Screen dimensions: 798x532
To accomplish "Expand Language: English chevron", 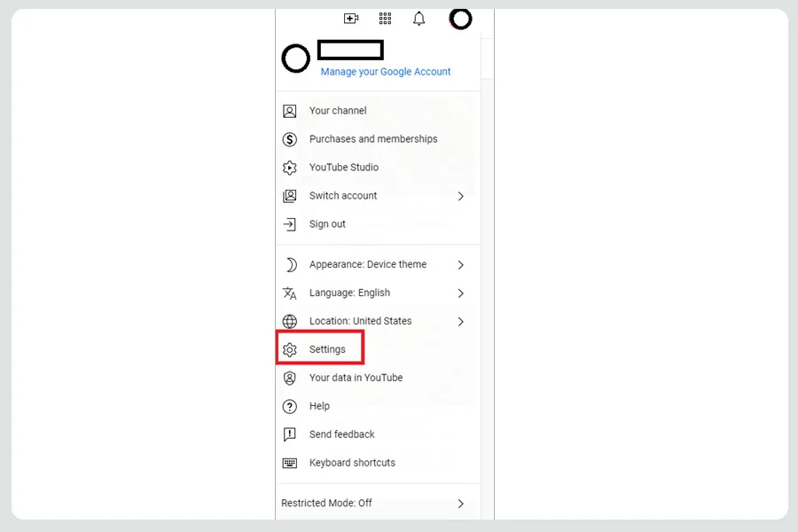I will [x=460, y=293].
